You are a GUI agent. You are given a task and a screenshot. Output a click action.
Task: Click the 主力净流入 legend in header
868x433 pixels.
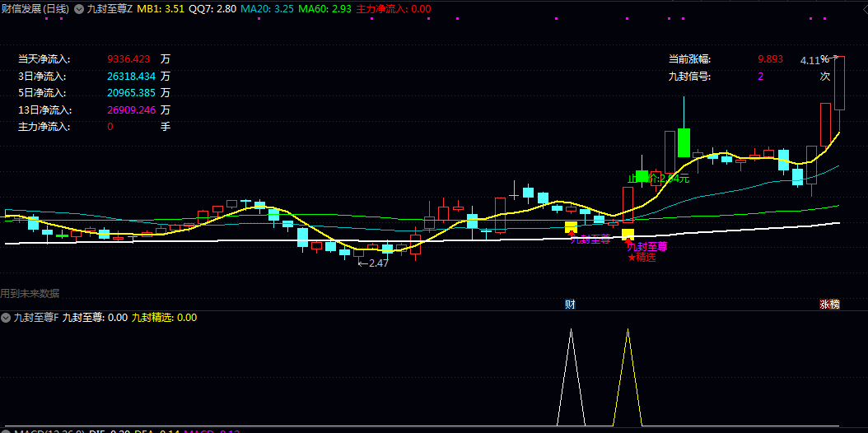tap(393, 9)
